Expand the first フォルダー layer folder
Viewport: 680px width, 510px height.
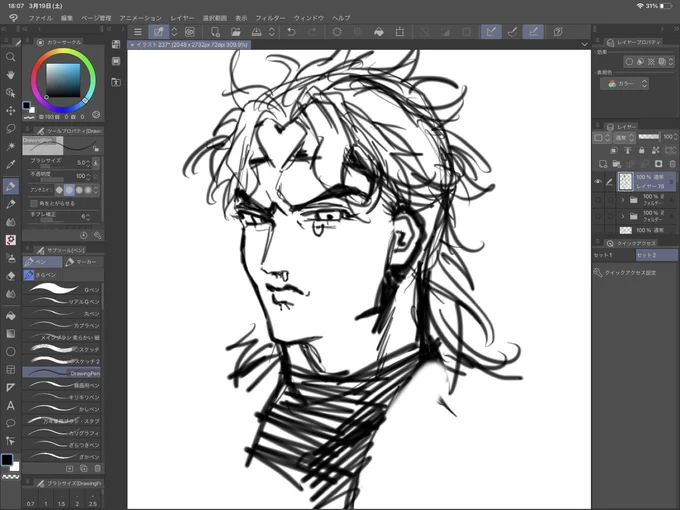pyautogui.click(x=623, y=200)
